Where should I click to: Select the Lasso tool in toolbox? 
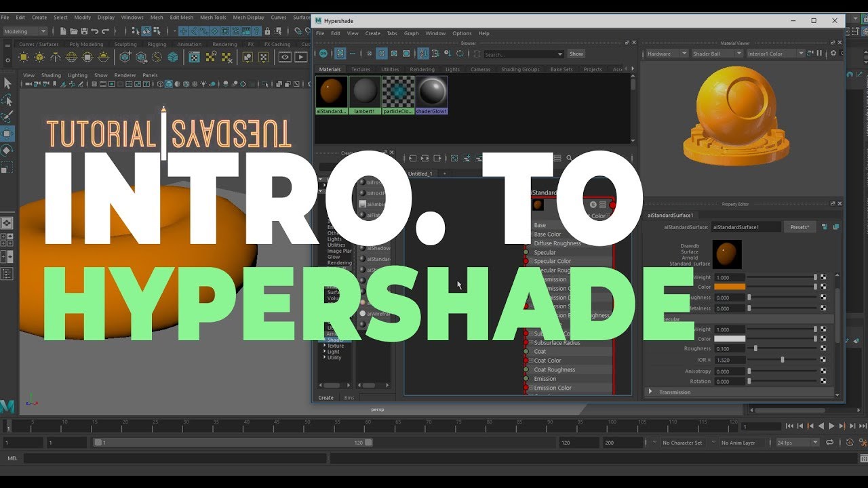tap(7, 100)
